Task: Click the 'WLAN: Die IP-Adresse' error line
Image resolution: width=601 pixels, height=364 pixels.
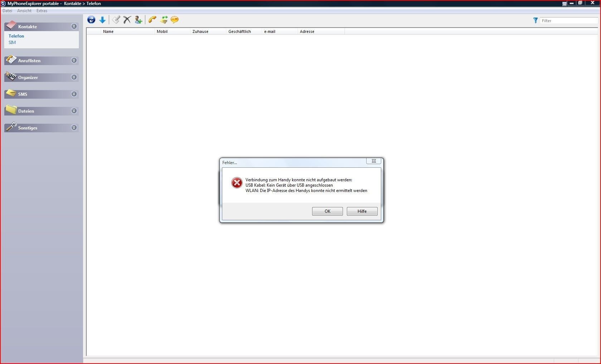Action: [306, 191]
